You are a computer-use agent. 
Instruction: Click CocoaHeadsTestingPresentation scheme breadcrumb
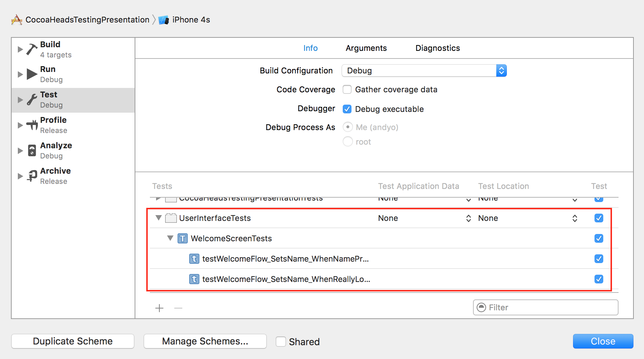point(87,20)
